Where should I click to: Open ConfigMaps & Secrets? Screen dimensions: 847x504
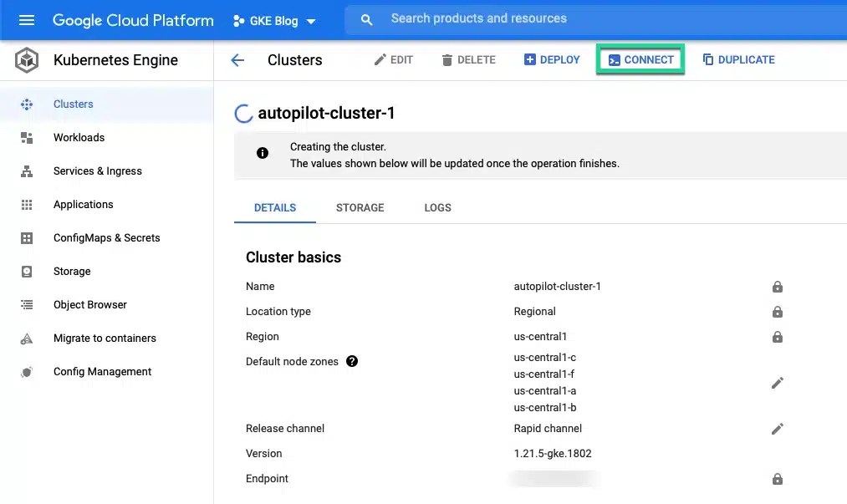[106, 237]
